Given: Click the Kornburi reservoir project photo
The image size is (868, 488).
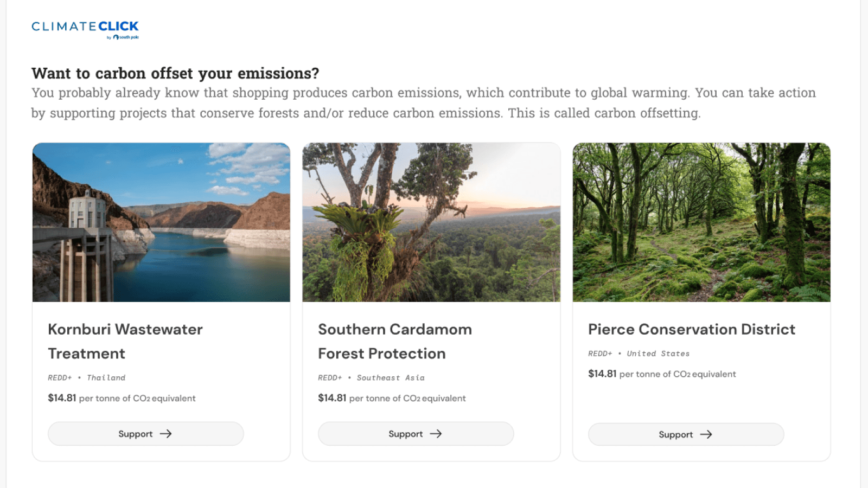Looking at the screenshot, I should point(162,222).
